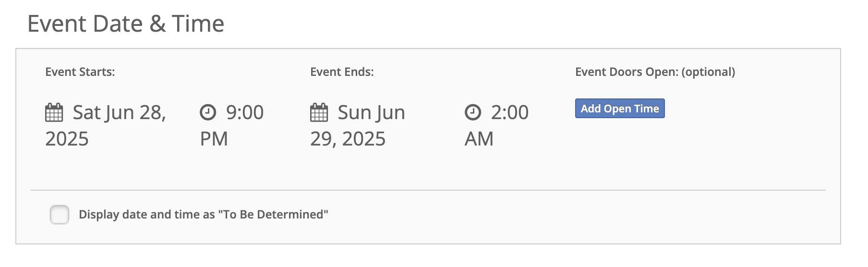This screenshot has height=267, width=868.
Task: Click the "2025" year under Sat Jun 28
Action: click(67, 139)
